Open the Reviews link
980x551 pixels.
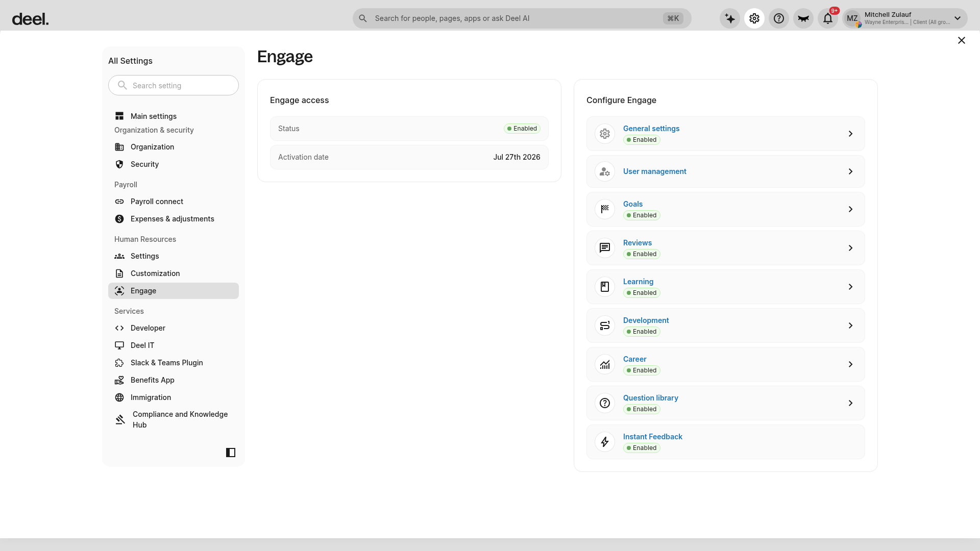tap(638, 243)
